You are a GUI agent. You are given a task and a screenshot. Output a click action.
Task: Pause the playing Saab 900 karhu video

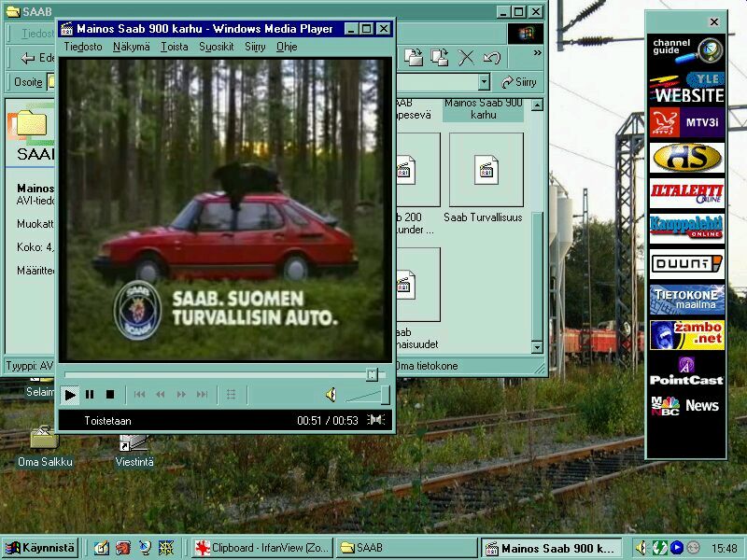[91, 394]
